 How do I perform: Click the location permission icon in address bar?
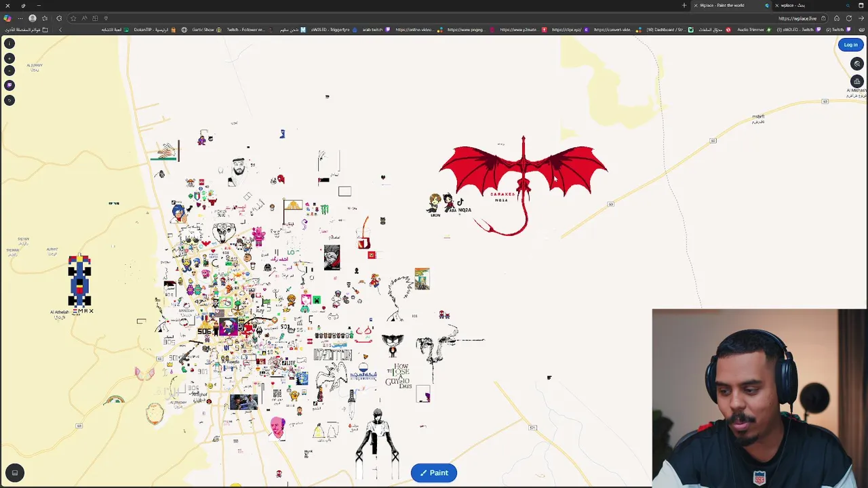click(106, 18)
